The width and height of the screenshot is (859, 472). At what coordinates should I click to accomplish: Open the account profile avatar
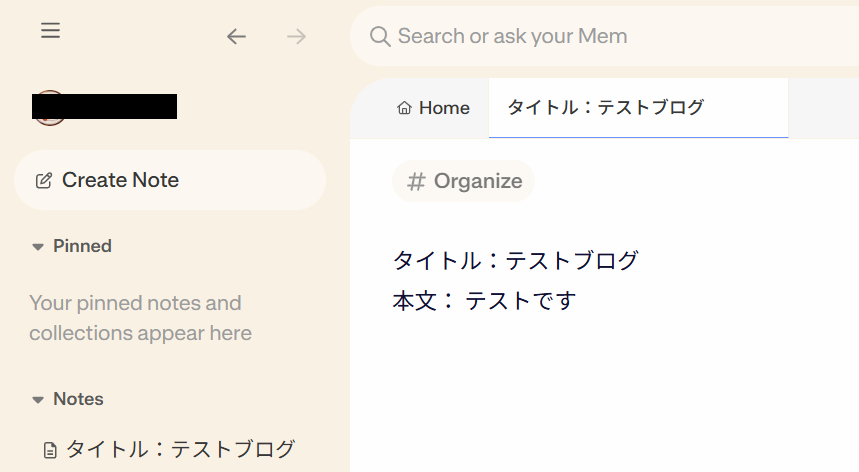pyautogui.click(x=49, y=107)
